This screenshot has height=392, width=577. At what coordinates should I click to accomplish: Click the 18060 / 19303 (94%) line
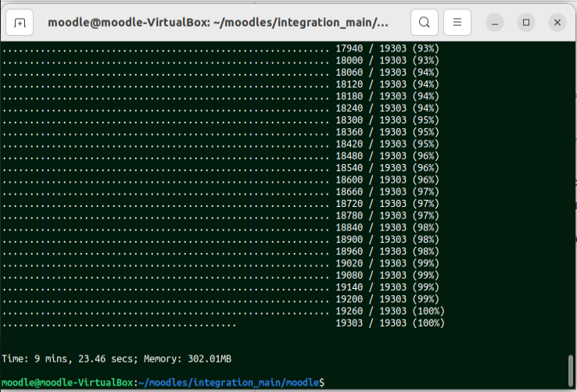click(x=220, y=73)
